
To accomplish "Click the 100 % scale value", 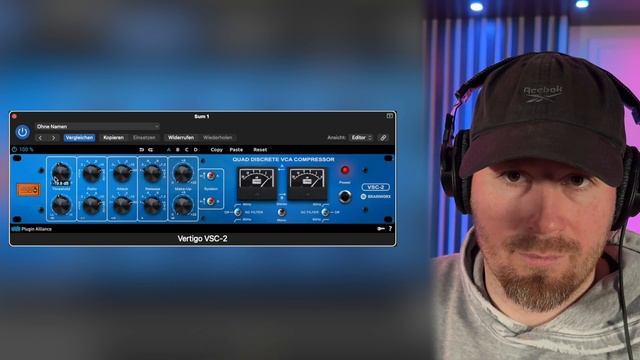I will (x=26, y=150).
